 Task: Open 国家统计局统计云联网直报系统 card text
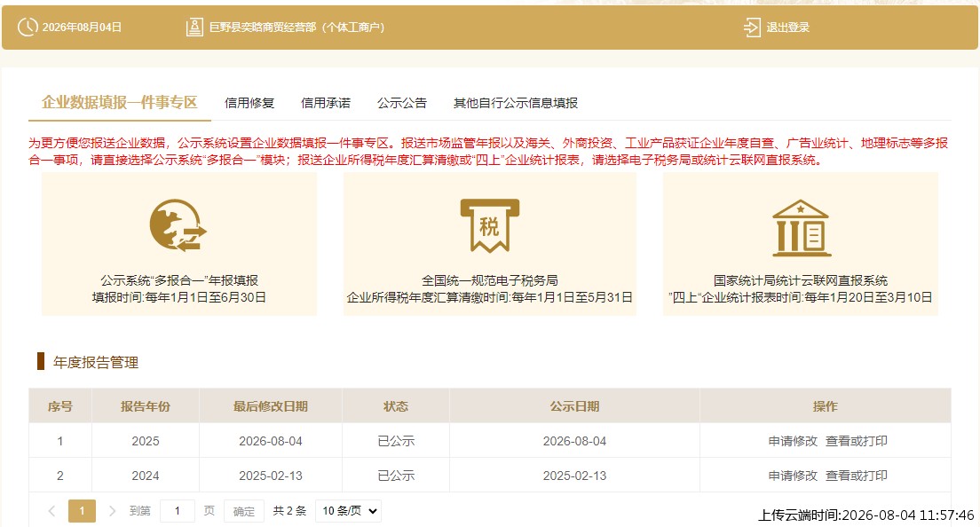pos(801,280)
